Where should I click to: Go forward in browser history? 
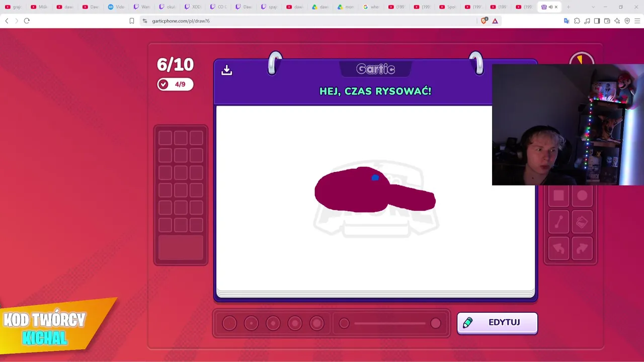(x=17, y=21)
